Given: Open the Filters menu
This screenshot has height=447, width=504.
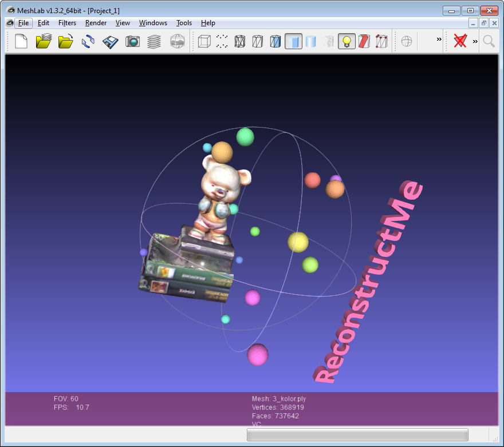Looking at the screenshot, I should (x=67, y=23).
